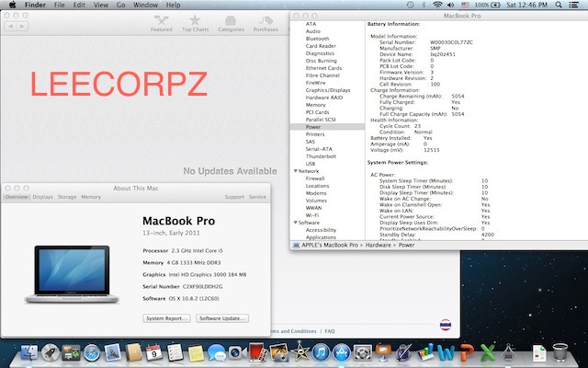This screenshot has width=588, height=368.
Task: Open Contacts address book in Dock
Action: click(133, 353)
